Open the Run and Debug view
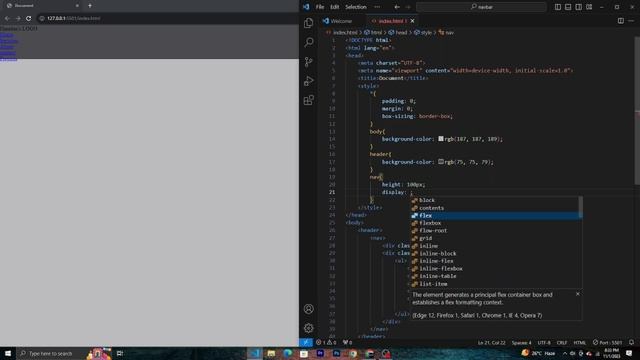 (309, 81)
